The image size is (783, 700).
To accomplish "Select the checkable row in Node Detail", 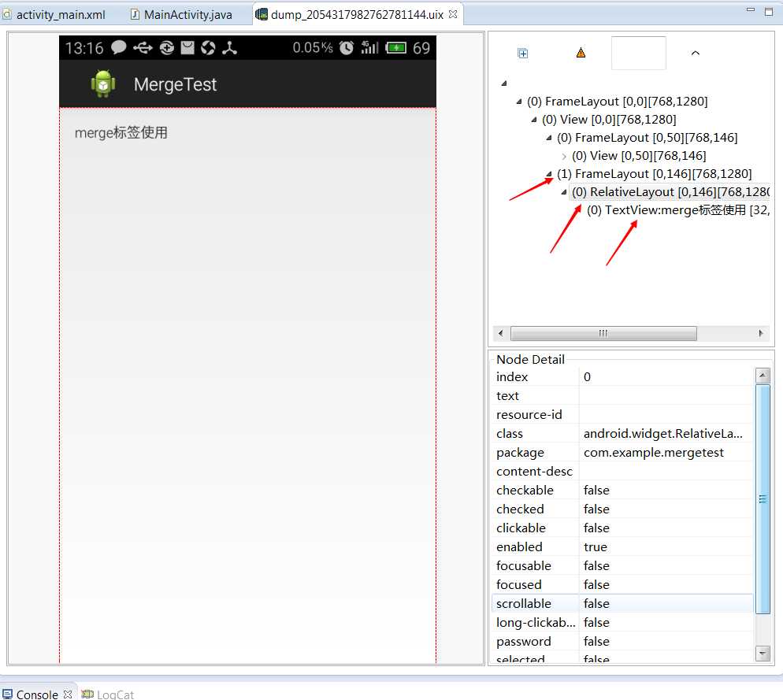I will [623, 491].
